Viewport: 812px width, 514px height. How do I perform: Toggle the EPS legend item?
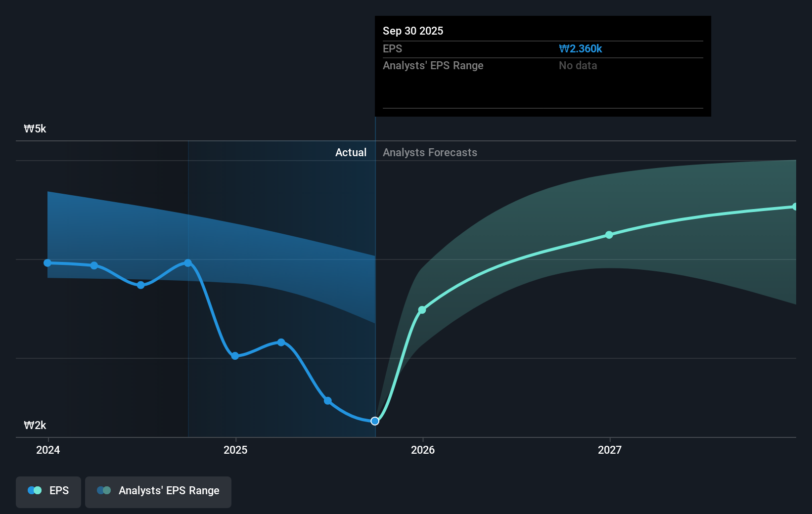click(48, 491)
